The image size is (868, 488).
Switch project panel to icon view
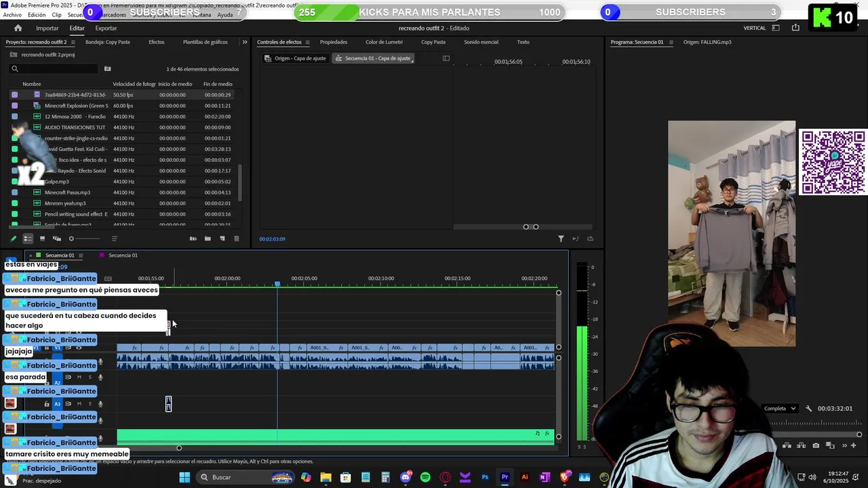pos(42,239)
